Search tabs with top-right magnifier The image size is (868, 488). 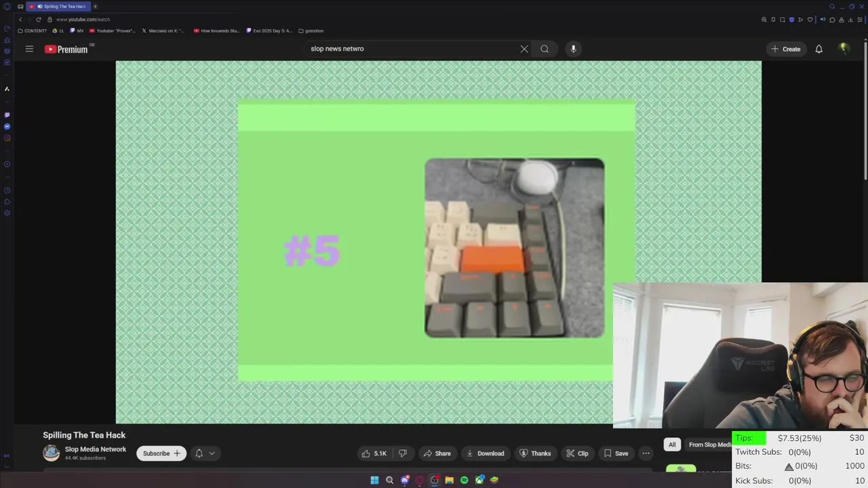point(832,6)
